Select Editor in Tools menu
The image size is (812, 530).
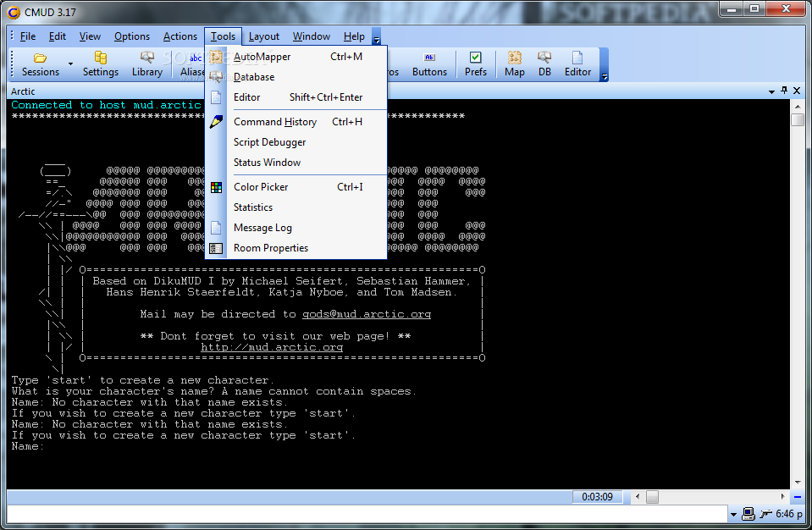(x=296, y=97)
